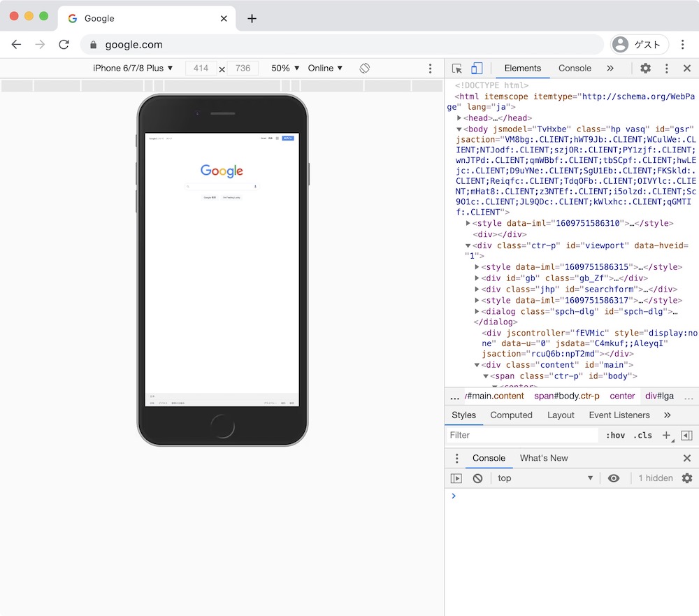The width and height of the screenshot is (699, 616).
Task: Reload the google.com page
Action: (x=64, y=44)
